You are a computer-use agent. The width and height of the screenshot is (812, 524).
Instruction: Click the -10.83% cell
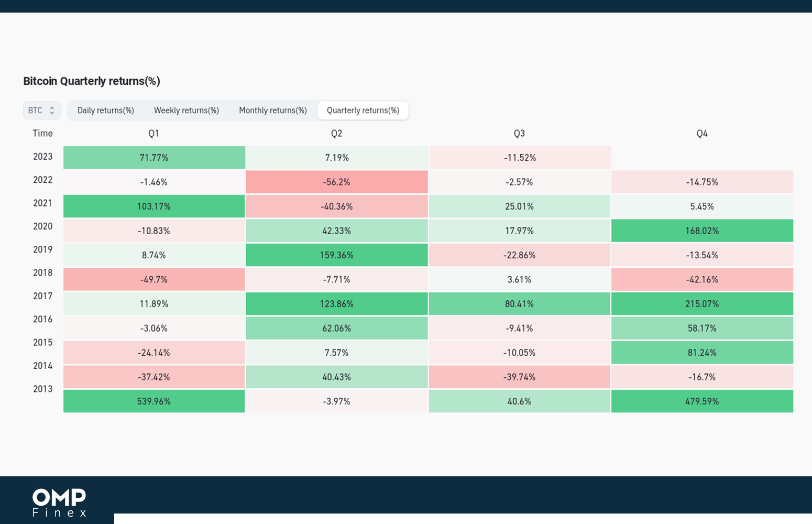click(x=154, y=231)
